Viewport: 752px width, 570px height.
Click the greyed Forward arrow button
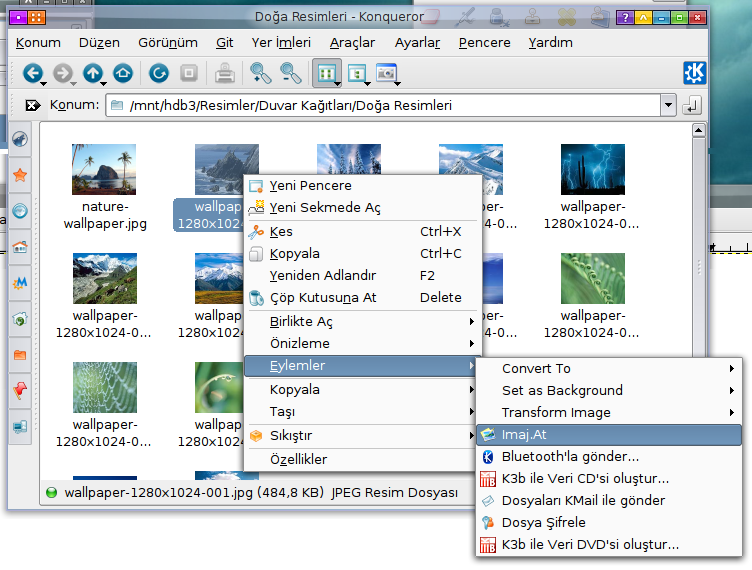[62, 73]
